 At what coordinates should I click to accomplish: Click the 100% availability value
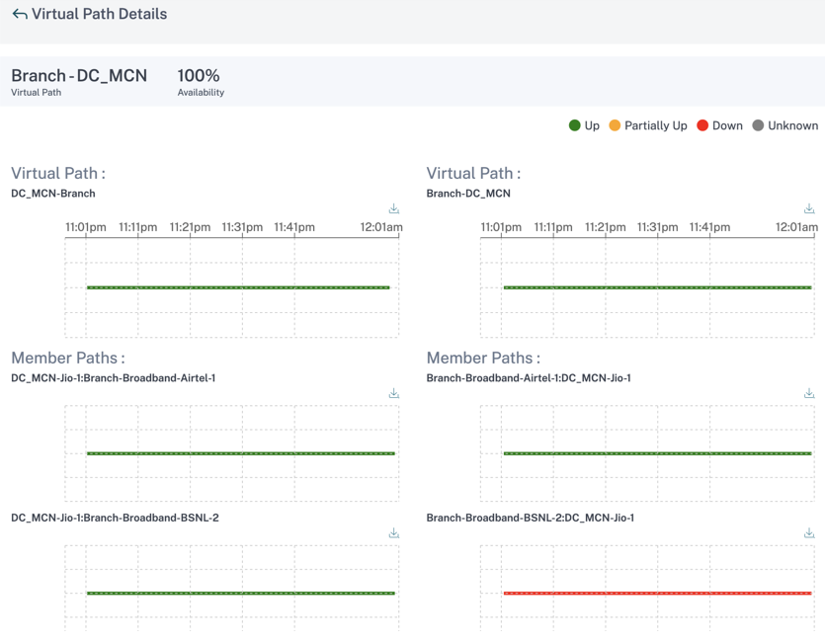pos(199,76)
